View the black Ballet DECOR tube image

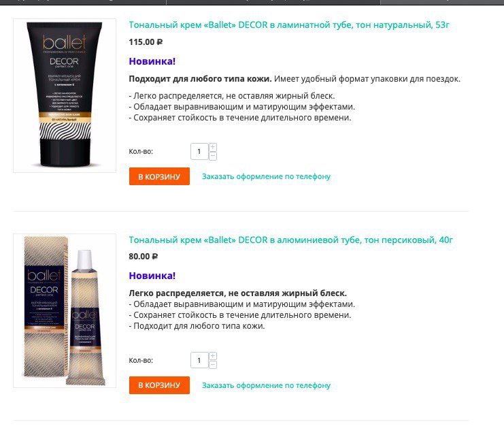(x=65, y=95)
